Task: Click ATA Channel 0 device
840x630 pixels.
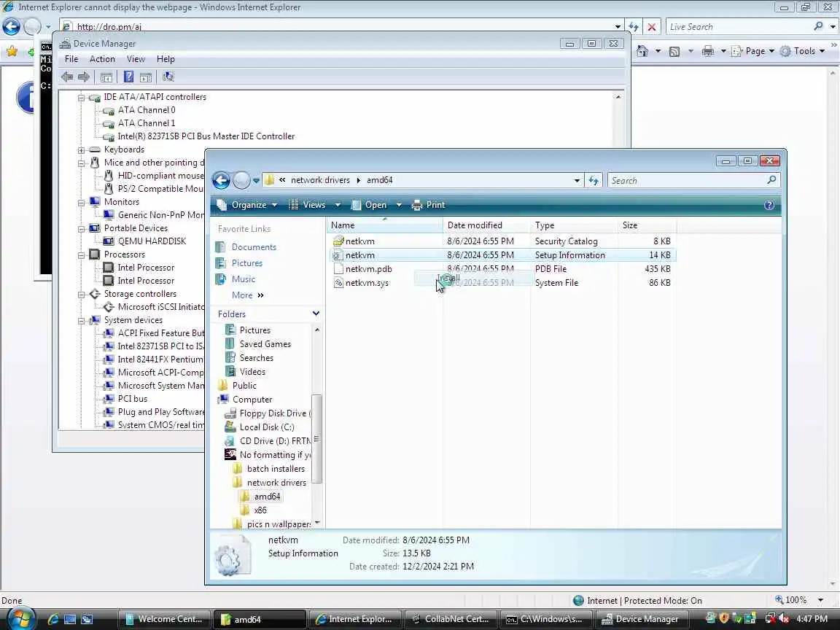Action: pos(147,110)
